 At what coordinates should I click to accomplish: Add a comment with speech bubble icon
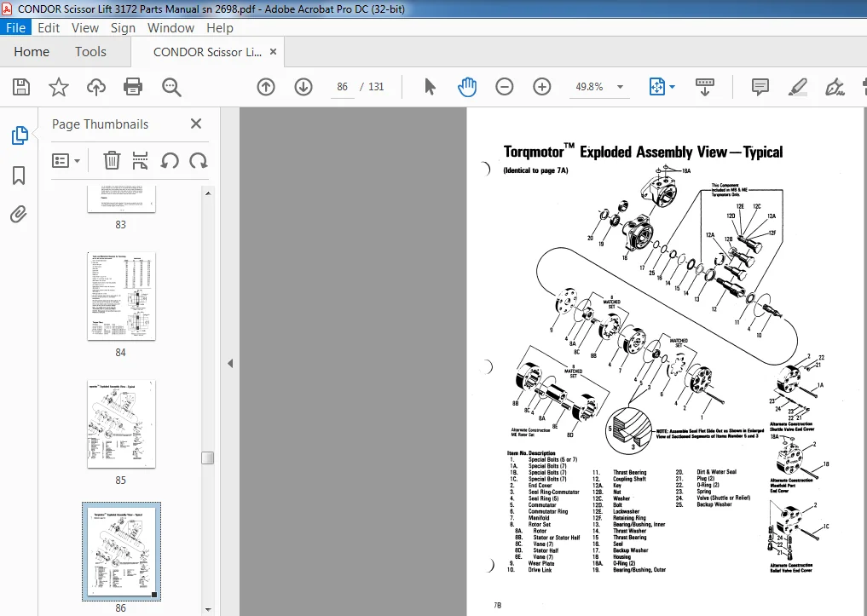760,87
